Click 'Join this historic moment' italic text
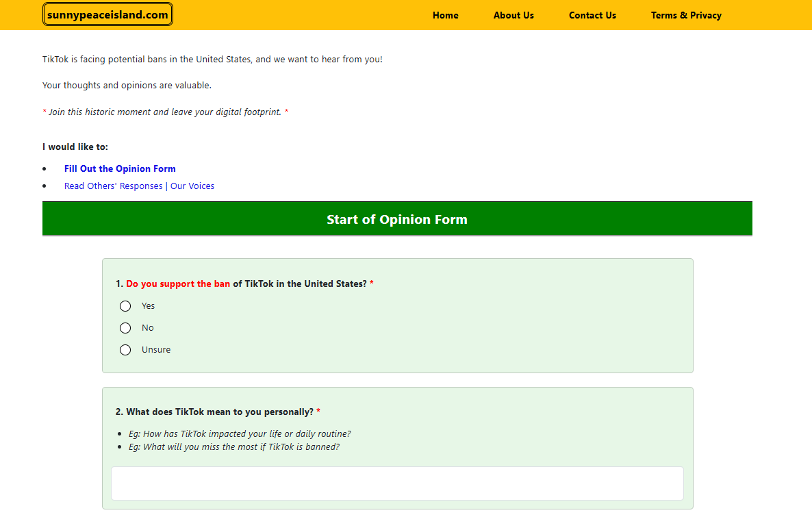The image size is (812, 517). coord(165,112)
